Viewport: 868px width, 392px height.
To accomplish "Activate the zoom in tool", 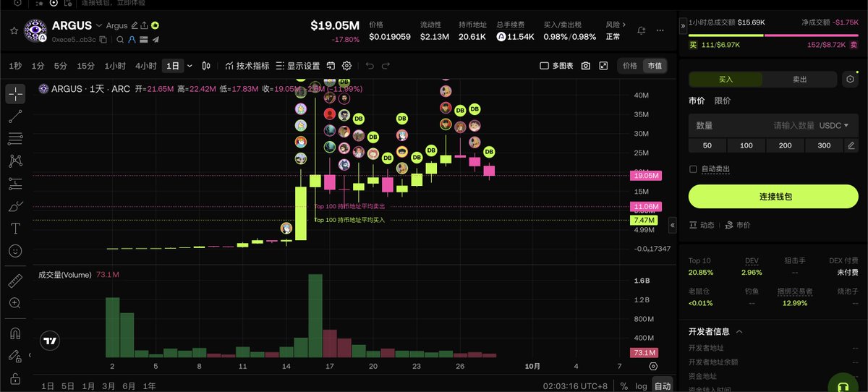I will coord(15,303).
